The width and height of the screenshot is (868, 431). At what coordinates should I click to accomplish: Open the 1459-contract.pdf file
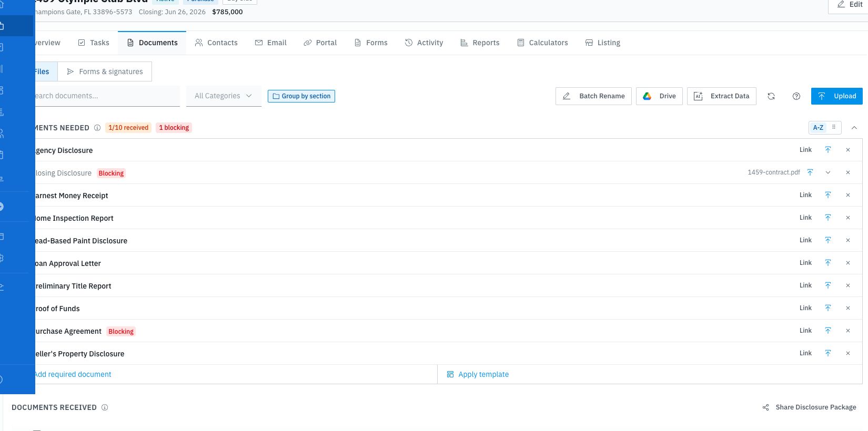click(x=774, y=172)
